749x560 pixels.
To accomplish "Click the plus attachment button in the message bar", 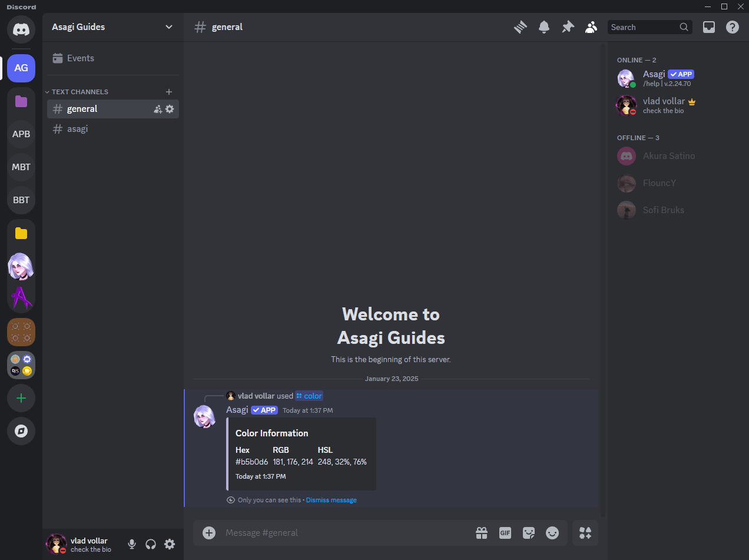I will [209, 533].
